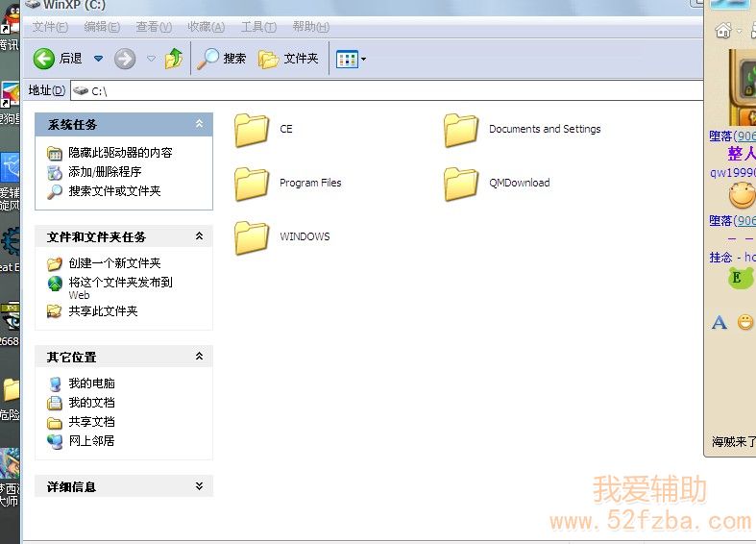The width and height of the screenshot is (756, 544).
Task: Click the 搜索 magnifier toolbar button
Action: (x=222, y=59)
